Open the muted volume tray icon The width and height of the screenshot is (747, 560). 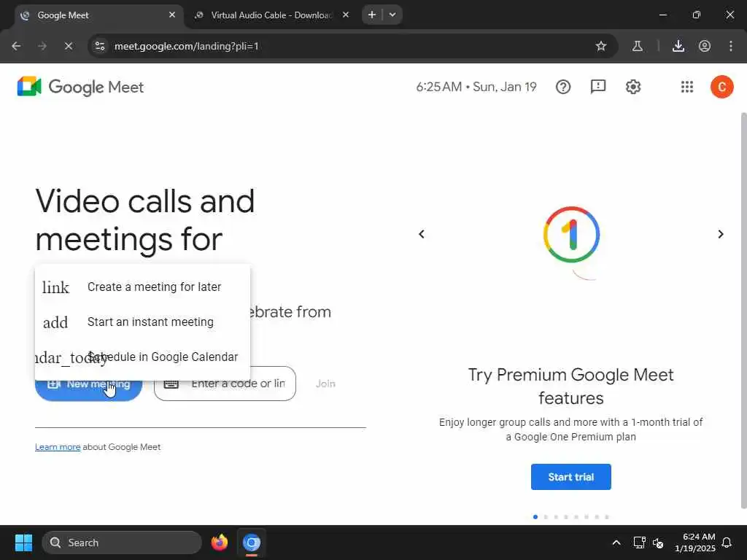658,542
